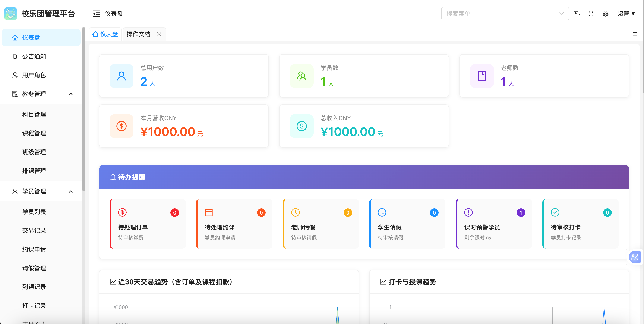Select the bell icon next to 公告通知
Viewport: 644px width, 324px height.
coord(15,56)
